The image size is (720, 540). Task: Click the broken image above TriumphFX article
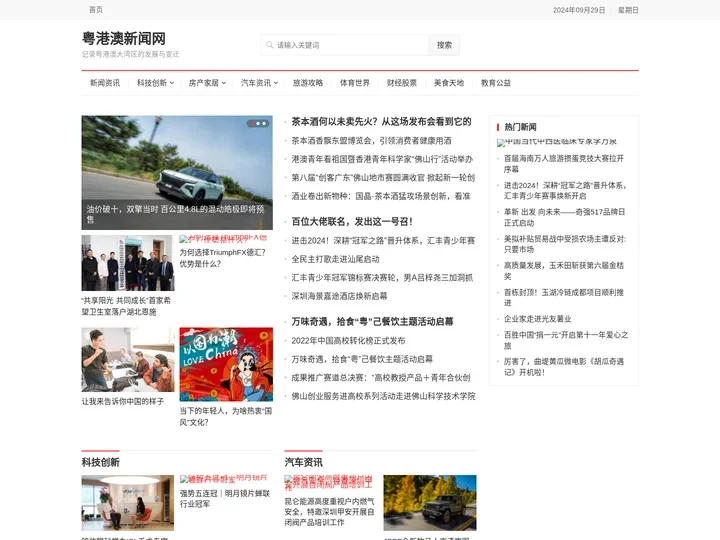[223, 239]
